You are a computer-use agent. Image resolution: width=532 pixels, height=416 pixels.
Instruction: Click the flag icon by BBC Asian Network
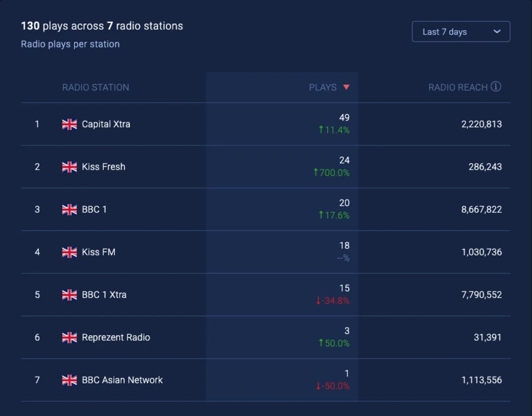(69, 380)
